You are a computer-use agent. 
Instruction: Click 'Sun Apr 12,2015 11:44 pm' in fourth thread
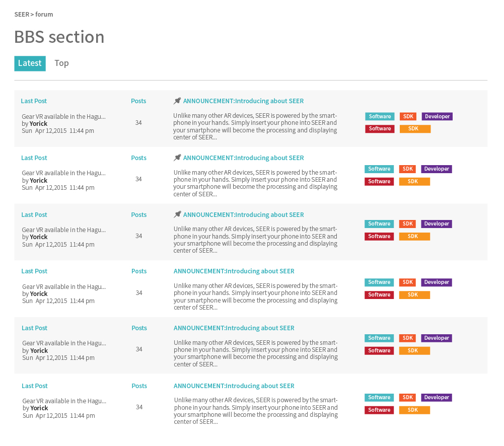click(x=58, y=301)
